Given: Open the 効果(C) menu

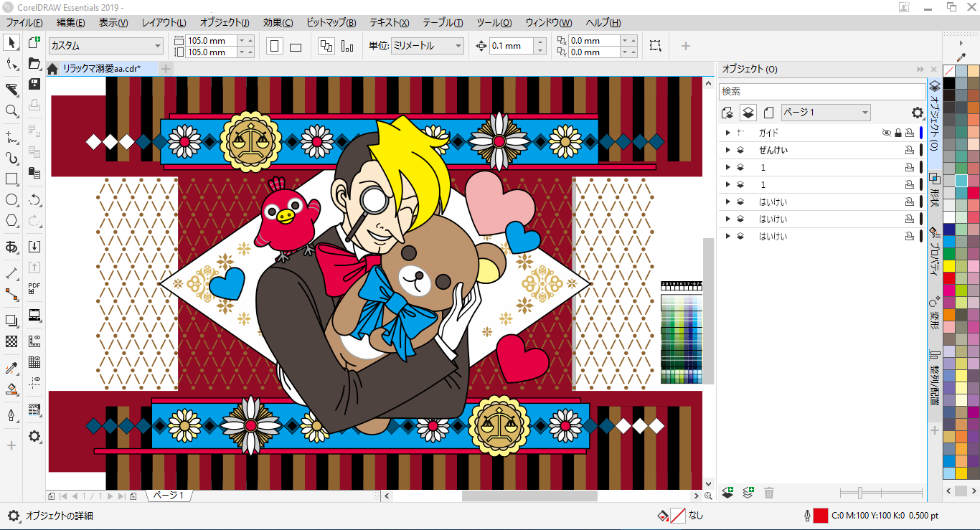Looking at the screenshot, I should click(x=278, y=23).
